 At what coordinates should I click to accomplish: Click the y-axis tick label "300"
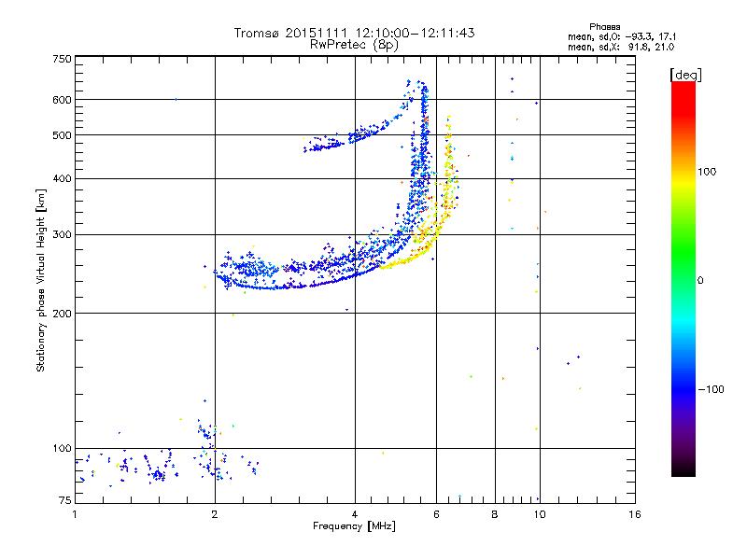pyautogui.click(x=62, y=235)
